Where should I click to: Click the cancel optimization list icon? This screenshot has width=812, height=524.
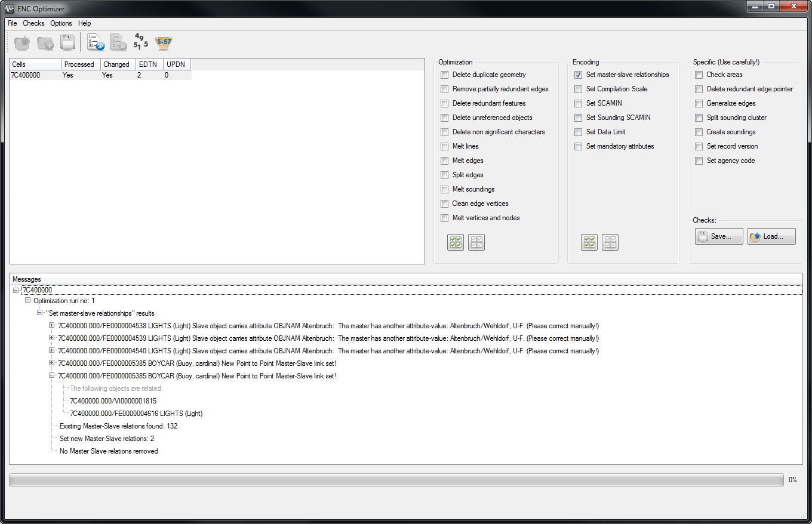[118, 43]
